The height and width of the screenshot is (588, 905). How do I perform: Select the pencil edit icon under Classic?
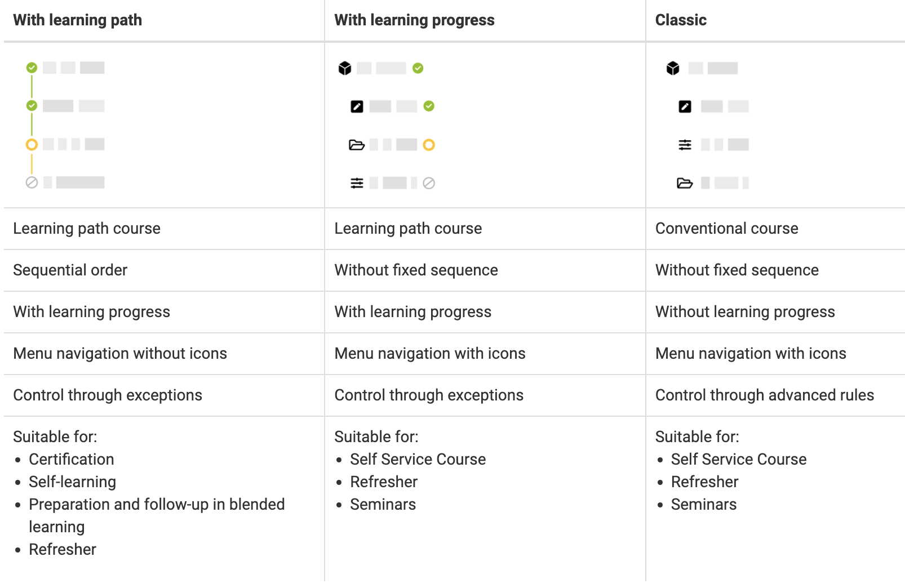coord(685,106)
